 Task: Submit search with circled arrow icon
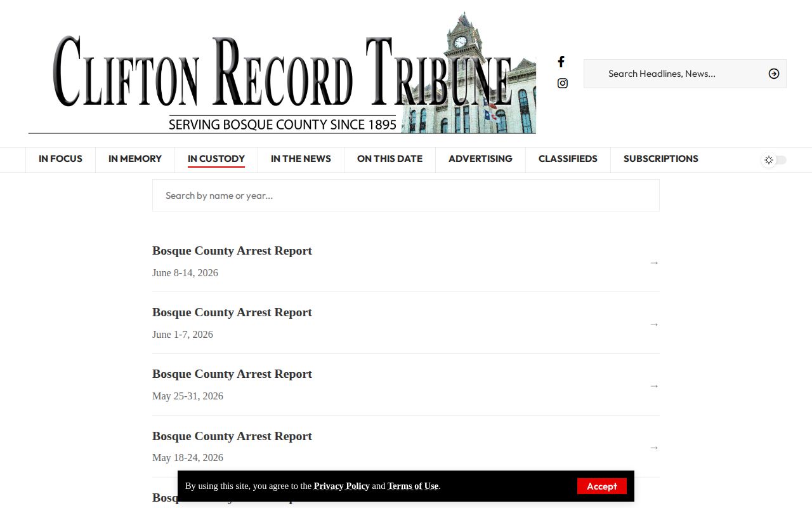tap(774, 74)
